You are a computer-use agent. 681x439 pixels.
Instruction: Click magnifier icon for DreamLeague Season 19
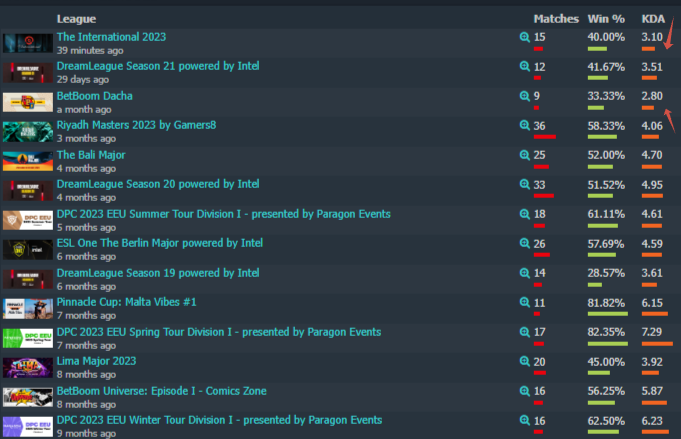pyautogui.click(x=525, y=273)
